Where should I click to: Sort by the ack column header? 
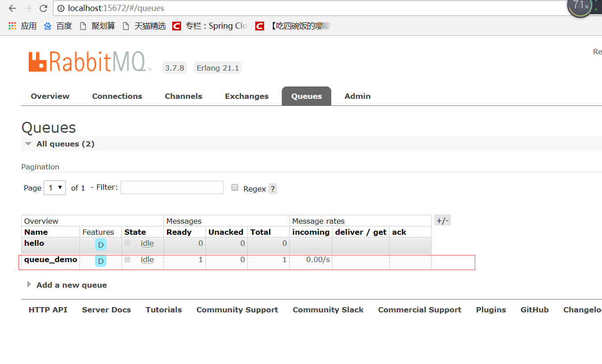pos(399,232)
